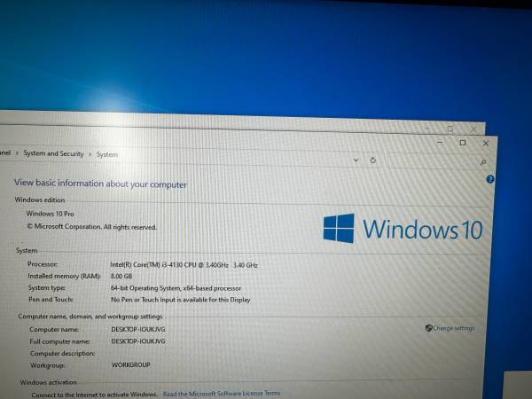Open the Change settings link

453,328
